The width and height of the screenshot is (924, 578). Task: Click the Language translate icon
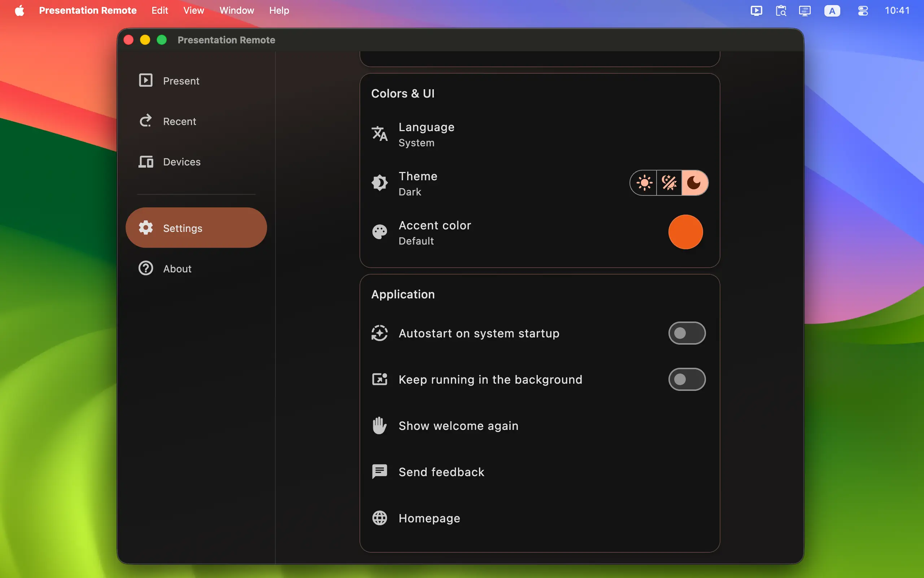[x=380, y=134]
